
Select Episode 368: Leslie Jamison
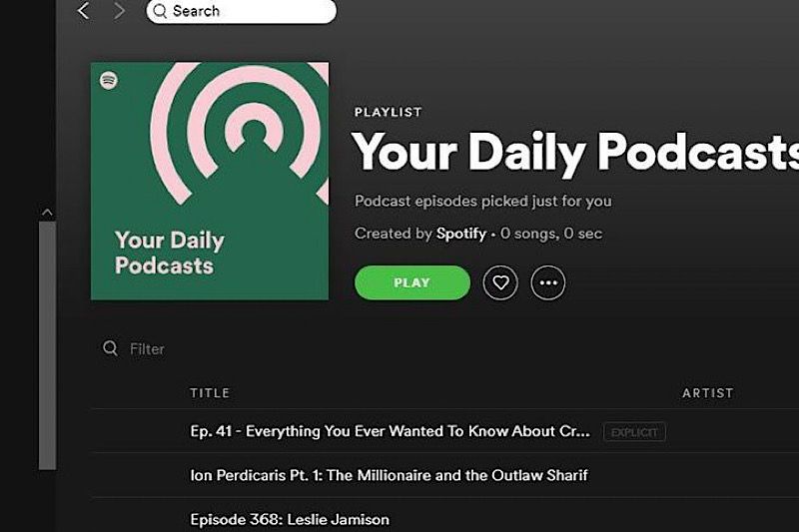pos(444,516)
